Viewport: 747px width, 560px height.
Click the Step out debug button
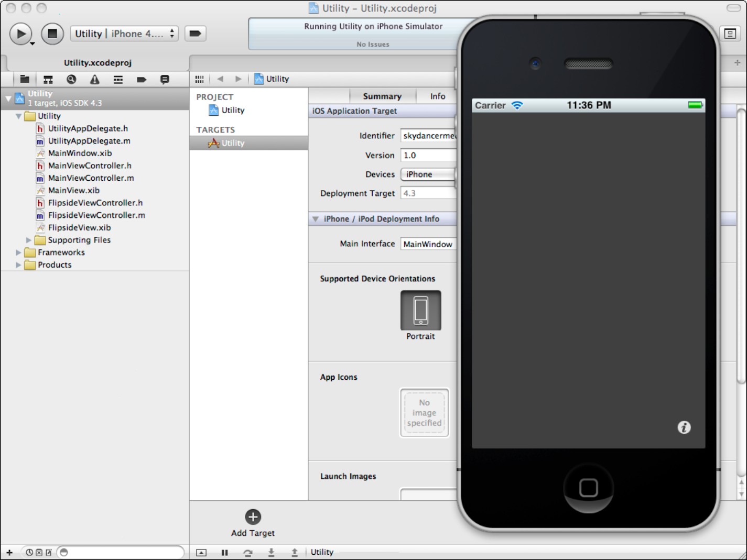point(295,553)
